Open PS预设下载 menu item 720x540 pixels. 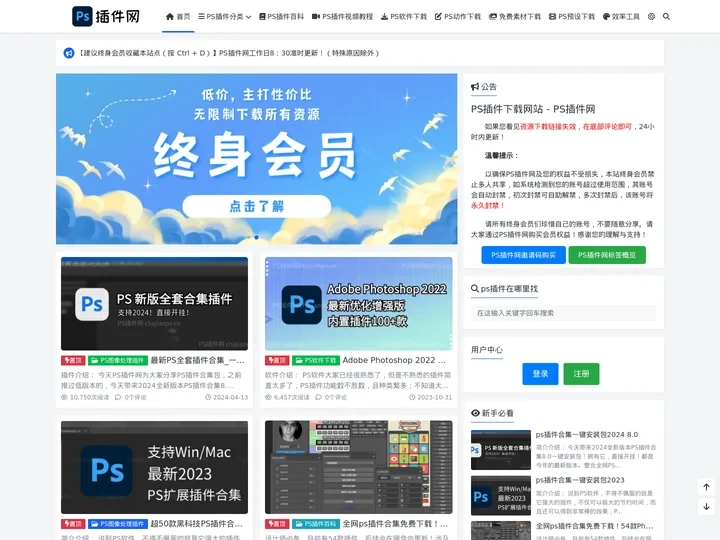pos(572,17)
